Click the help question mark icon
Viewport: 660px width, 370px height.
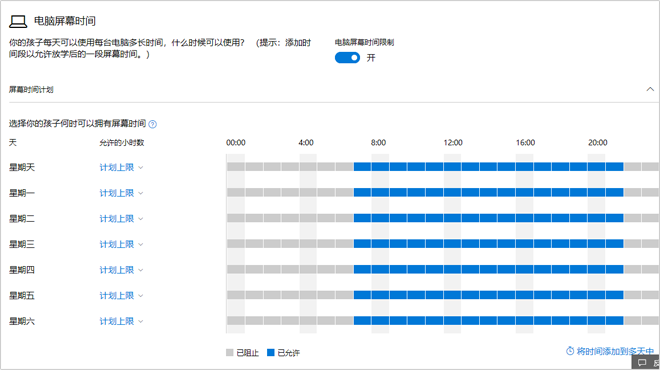(153, 124)
